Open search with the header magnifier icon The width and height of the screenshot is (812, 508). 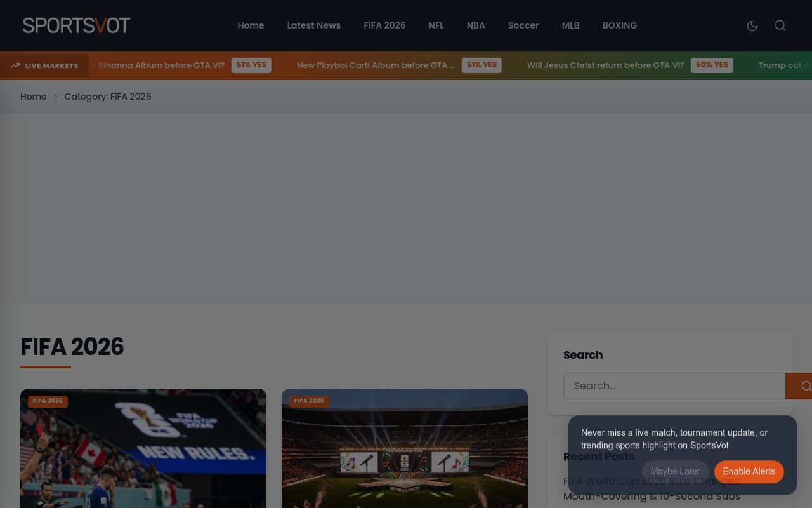click(x=780, y=25)
